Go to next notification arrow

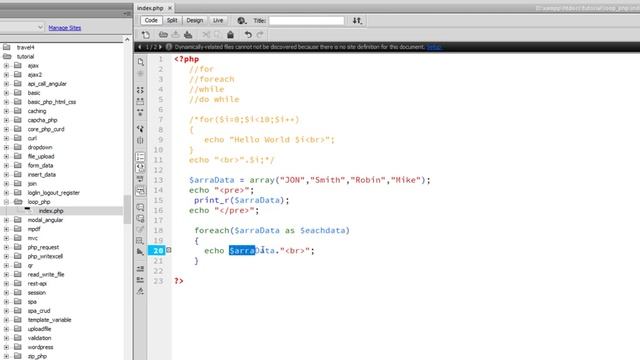(161, 47)
